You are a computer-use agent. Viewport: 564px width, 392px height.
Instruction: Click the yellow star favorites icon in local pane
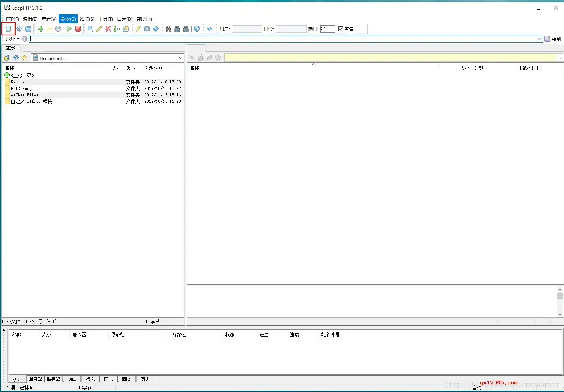pyautogui.click(x=25, y=58)
